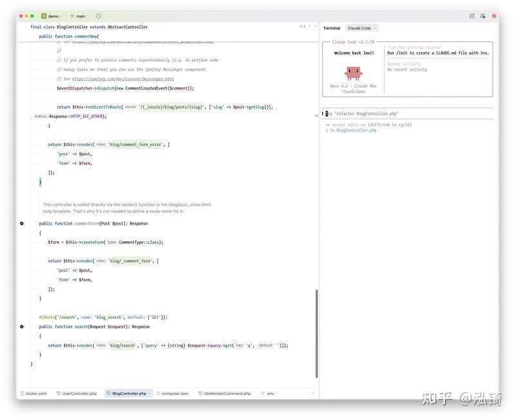515x420 pixels.
Task: Click the 'blog/search' template string
Action: [x=122, y=345]
